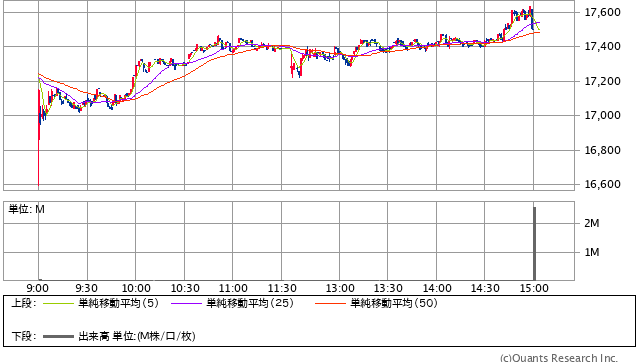Click the 9:30 time axis label
Screen dimensions: 638x362
[86, 288]
